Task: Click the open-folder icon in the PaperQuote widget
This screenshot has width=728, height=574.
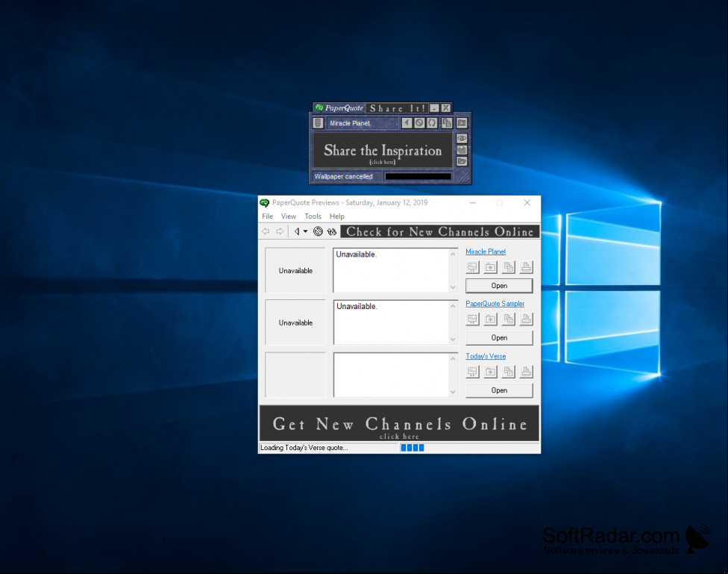Action: pyautogui.click(x=462, y=161)
